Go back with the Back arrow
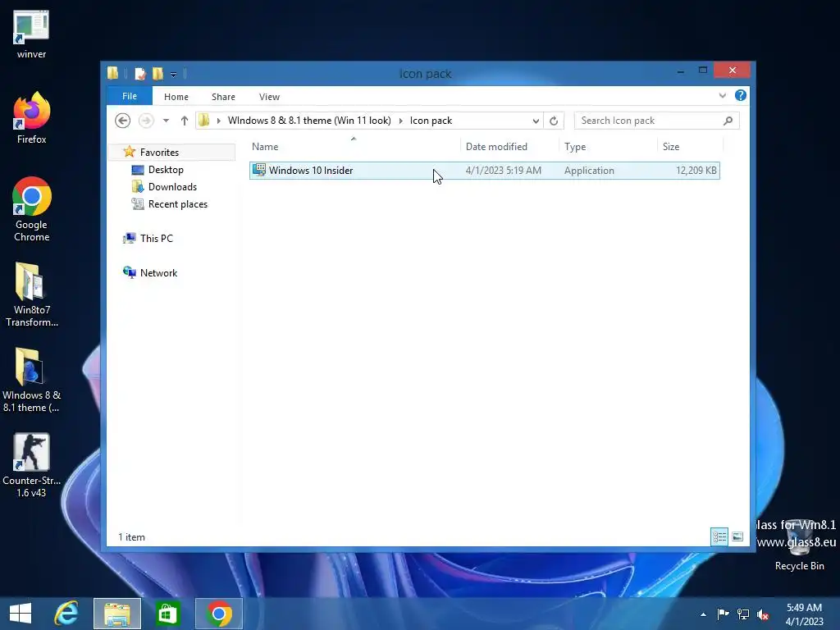840x630 pixels. pyautogui.click(x=123, y=121)
